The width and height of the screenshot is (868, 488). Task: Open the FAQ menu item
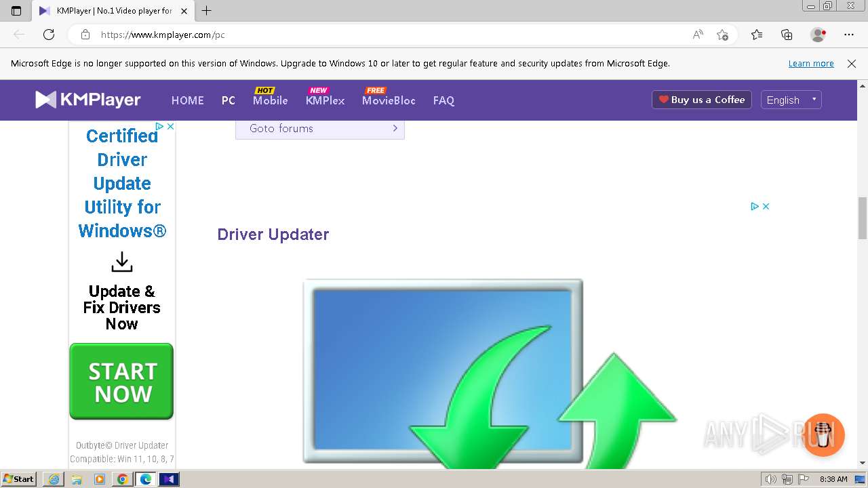pos(443,100)
